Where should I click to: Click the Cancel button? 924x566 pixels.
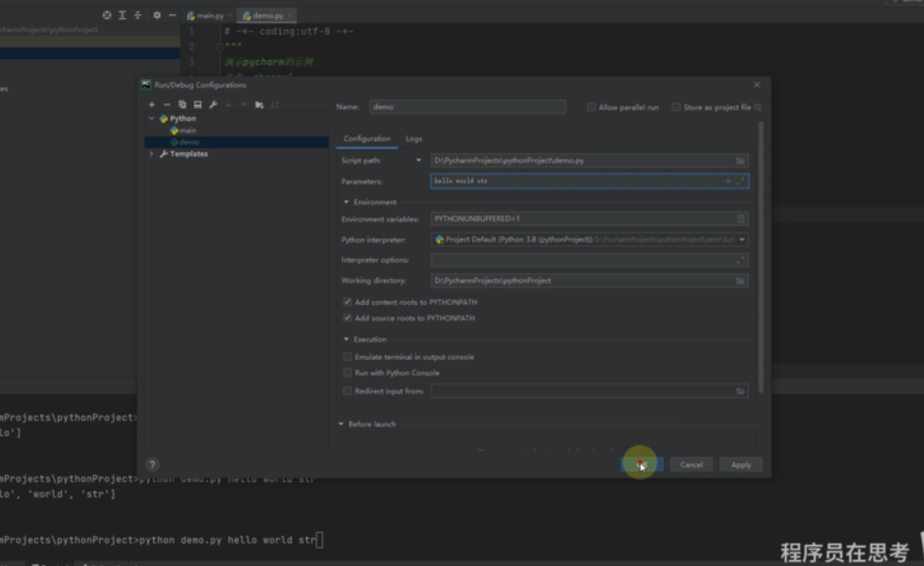(691, 465)
